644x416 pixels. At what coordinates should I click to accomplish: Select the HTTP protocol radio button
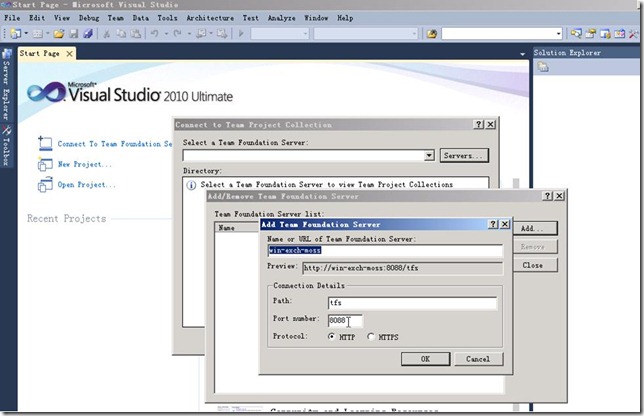(331, 336)
